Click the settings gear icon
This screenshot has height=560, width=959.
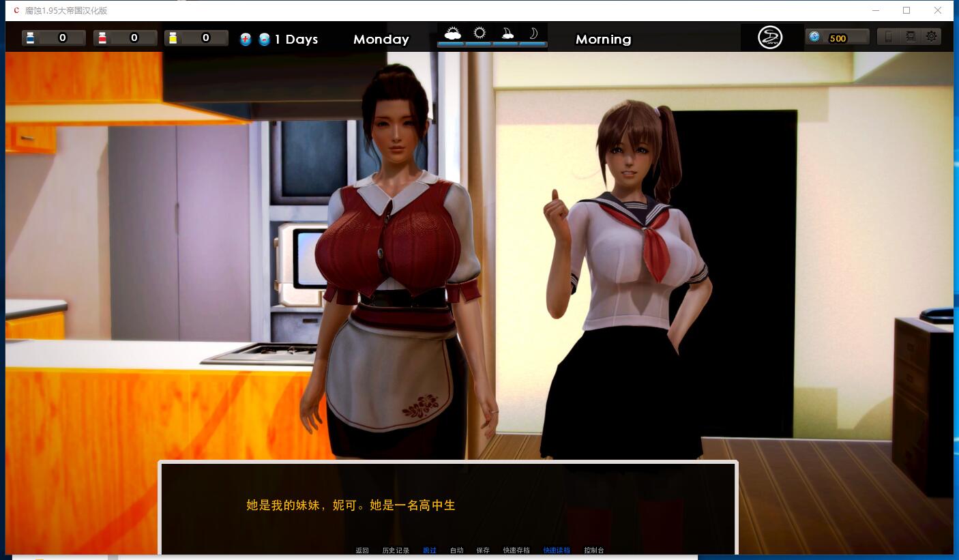click(x=931, y=36)
